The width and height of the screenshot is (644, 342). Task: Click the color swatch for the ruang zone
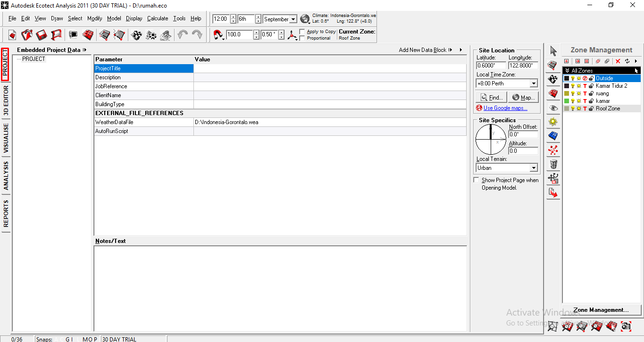coord(566,93)
